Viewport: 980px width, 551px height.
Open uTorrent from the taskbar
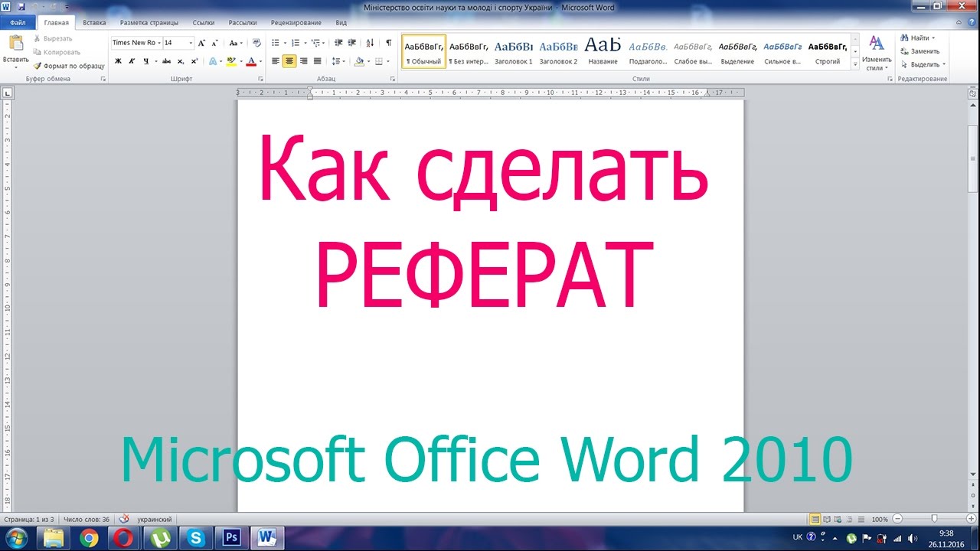(x=160, y=538)
